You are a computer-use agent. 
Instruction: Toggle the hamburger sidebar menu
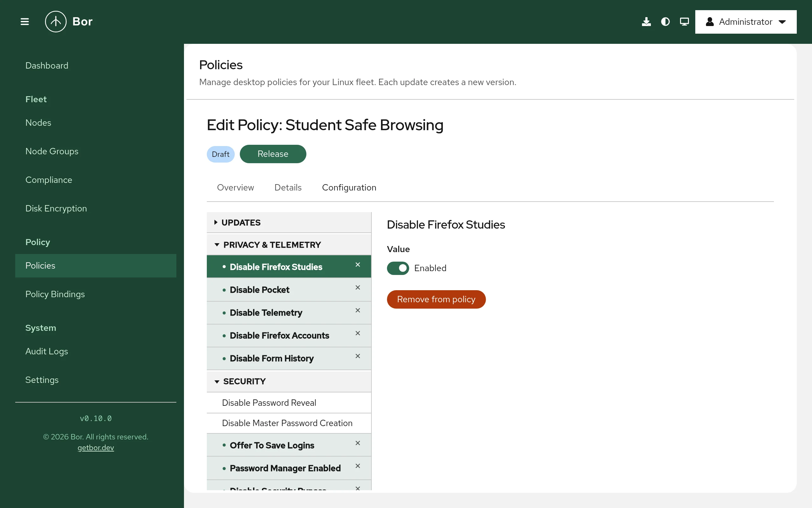click(x=24, y=22)
